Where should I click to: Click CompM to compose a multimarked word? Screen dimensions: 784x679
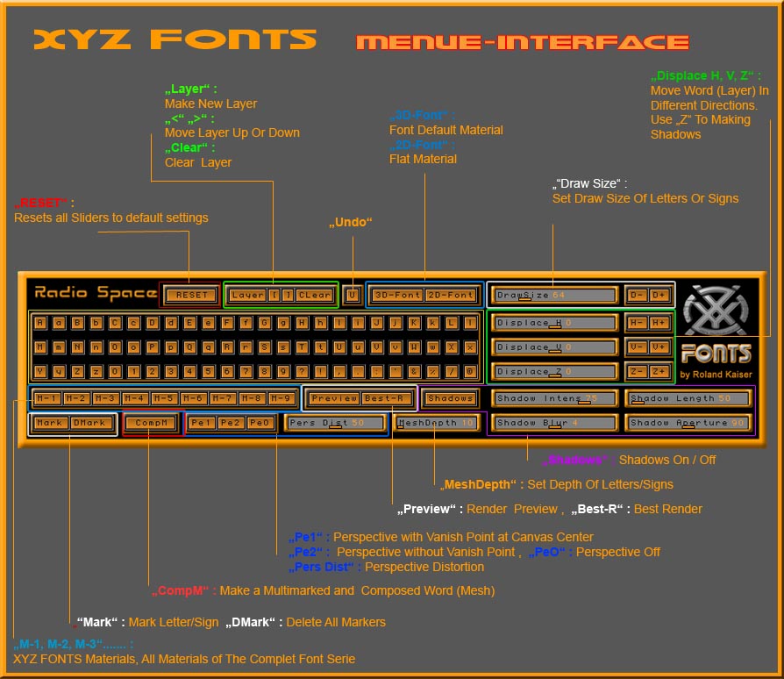pyautogui.click(x=152, y=422)
